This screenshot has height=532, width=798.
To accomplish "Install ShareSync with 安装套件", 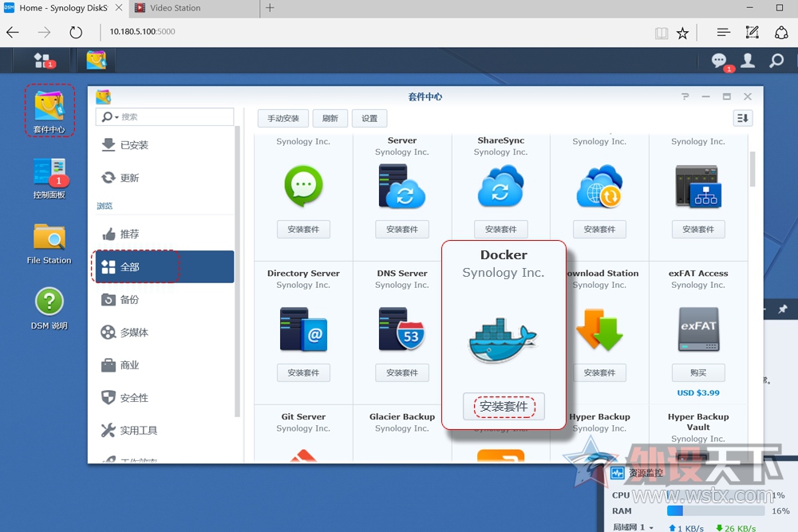I will click(501, 230).
